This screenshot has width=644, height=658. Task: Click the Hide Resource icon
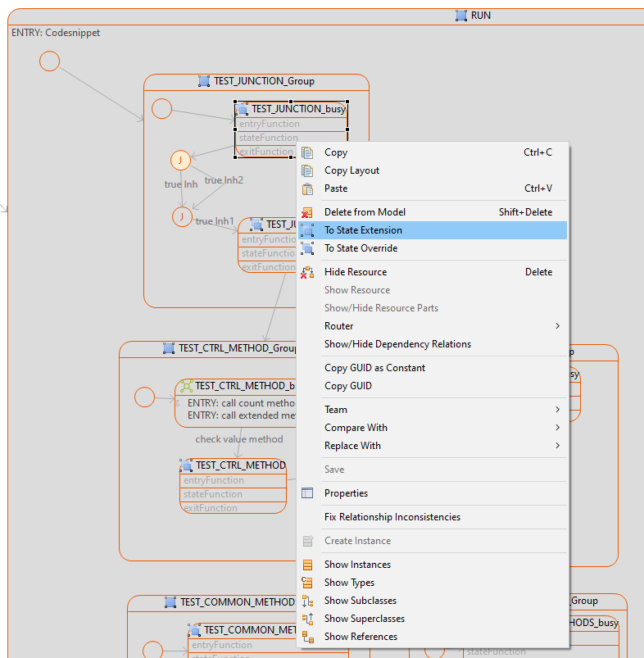point(307,272)
